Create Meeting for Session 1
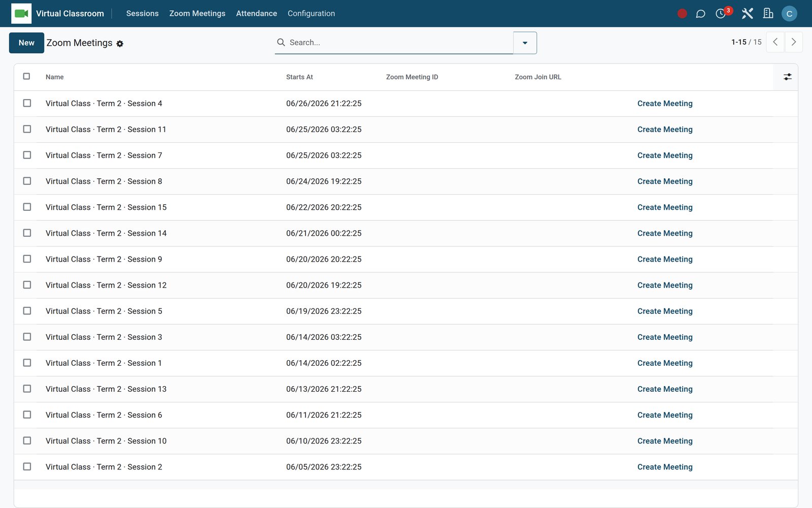Screen dimensions: 812x508 pyautogui.click(x=665, y=363)
